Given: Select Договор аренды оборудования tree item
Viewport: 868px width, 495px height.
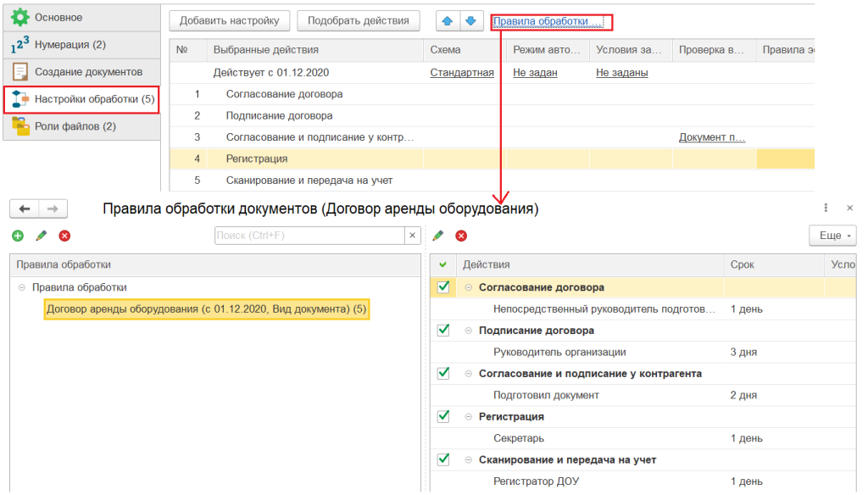Looking at the screenshot, I should click(x=207, y=309).
